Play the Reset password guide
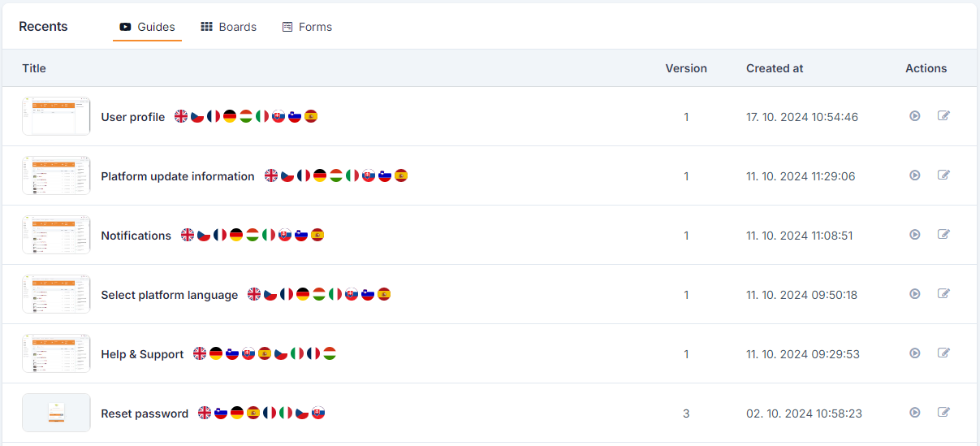The image size is (980, 446). (915, 413)
